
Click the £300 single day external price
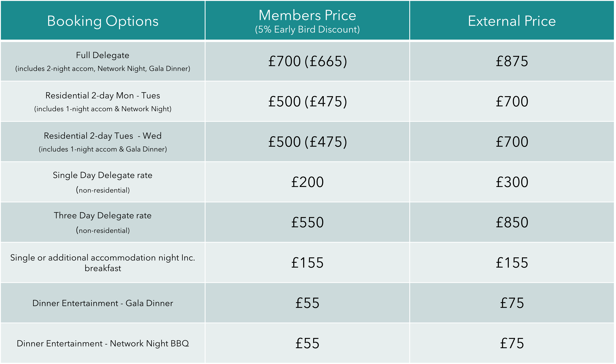coord(512,182)
